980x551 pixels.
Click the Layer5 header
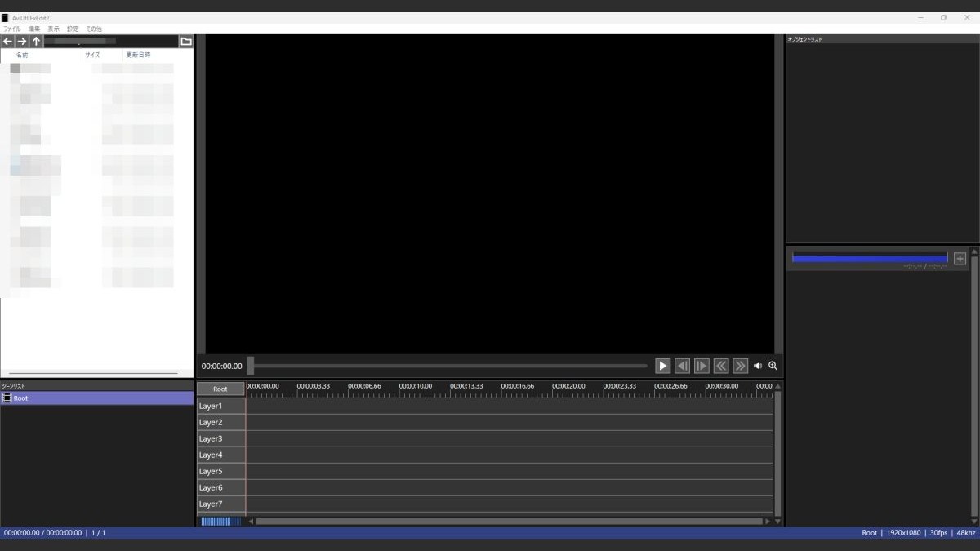221,471
